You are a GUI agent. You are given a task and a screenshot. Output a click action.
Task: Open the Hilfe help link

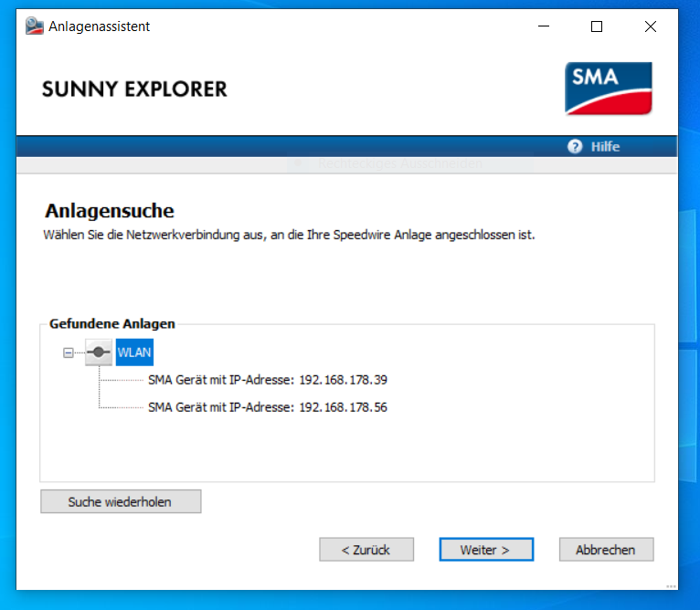605,146
